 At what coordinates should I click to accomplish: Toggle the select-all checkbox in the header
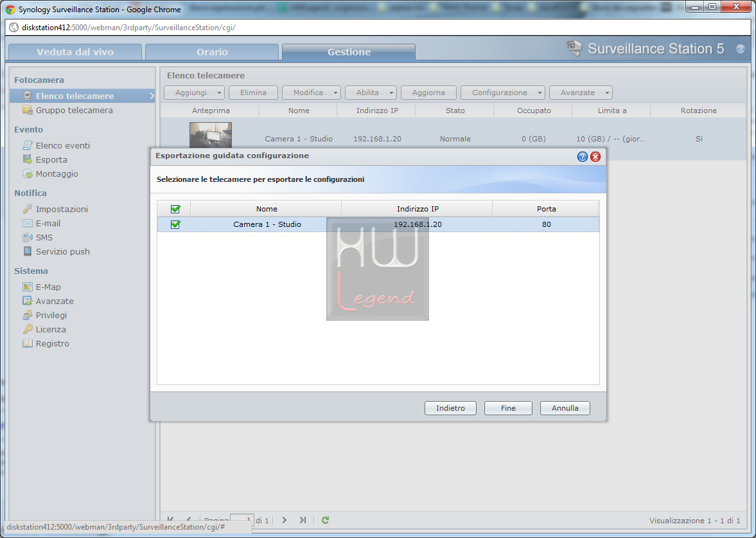coord(175,209)
